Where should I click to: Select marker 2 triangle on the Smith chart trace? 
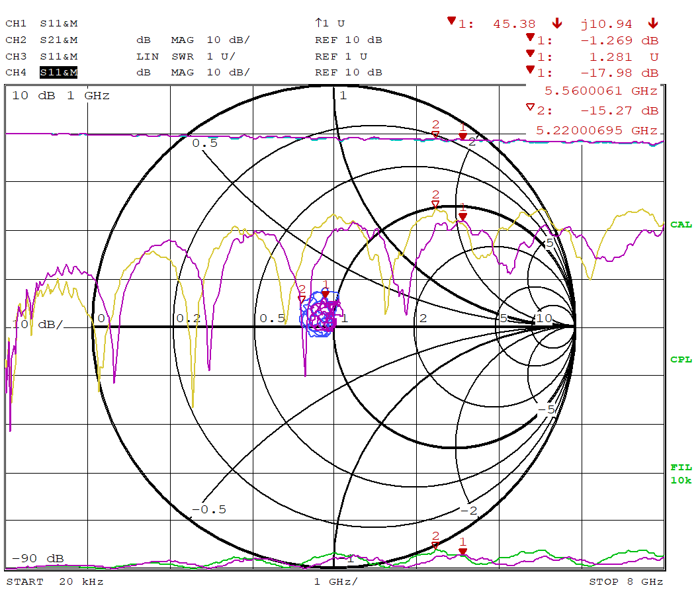pos(302,298)
